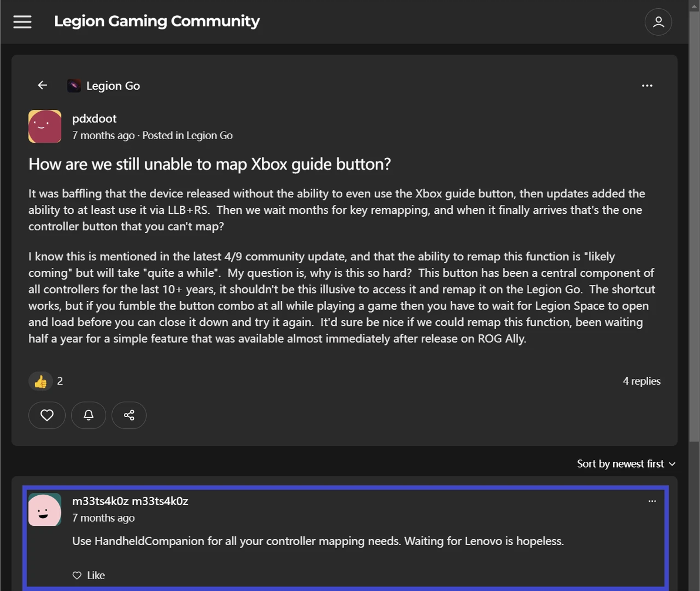This screenshot has height=591, width=700.
Task: Click the m33ts4k0z username
Action: tap(130, 501)
